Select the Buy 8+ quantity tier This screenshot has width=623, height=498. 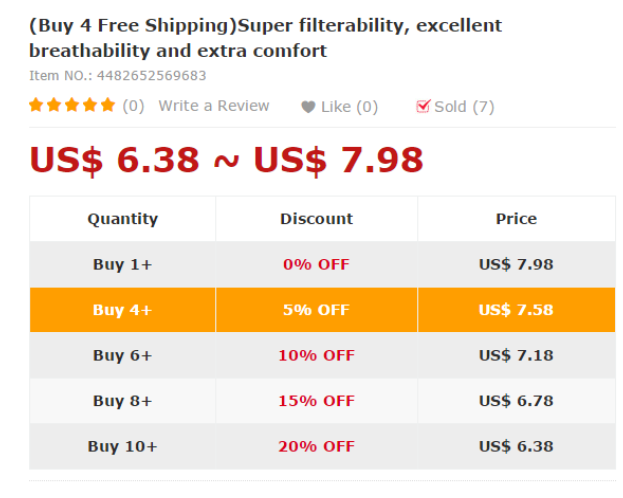coord(122,401)
